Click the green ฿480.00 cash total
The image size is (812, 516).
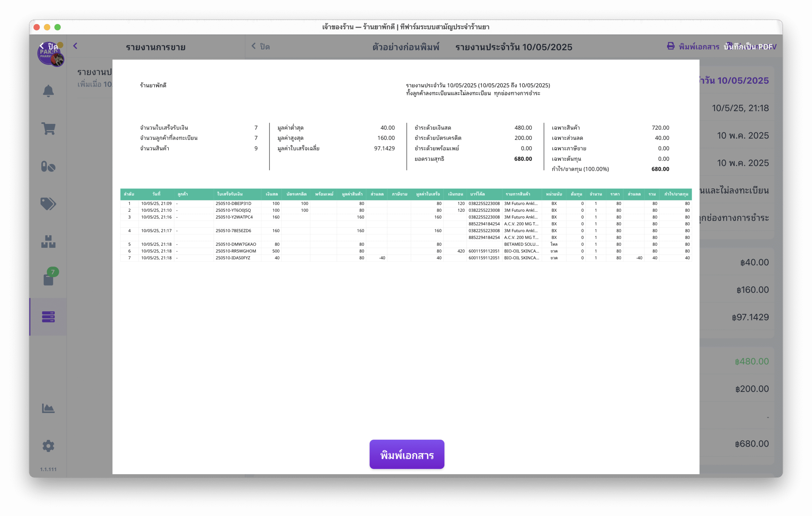pyautogui.click(x=752, y=361)
